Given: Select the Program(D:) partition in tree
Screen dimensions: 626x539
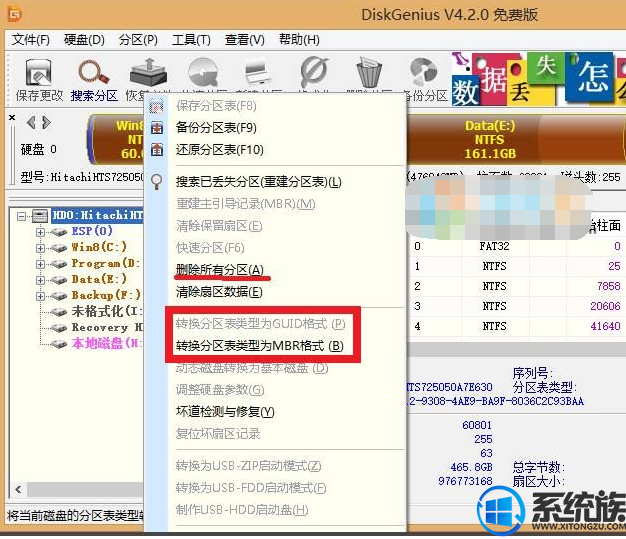Looking at the screenshot, I should coord(106,263).
